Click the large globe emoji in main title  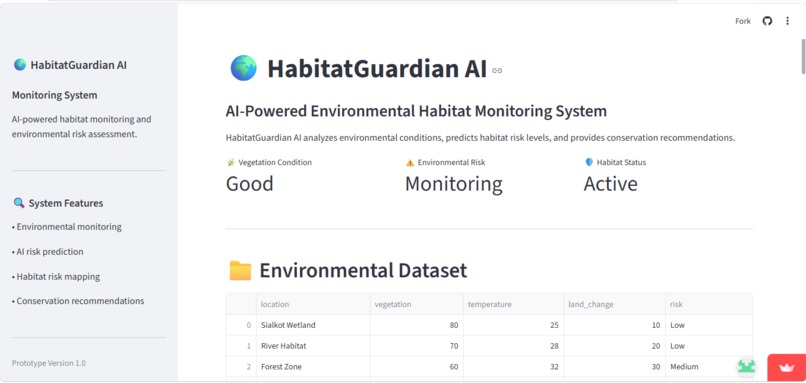(x=243, y=68)
